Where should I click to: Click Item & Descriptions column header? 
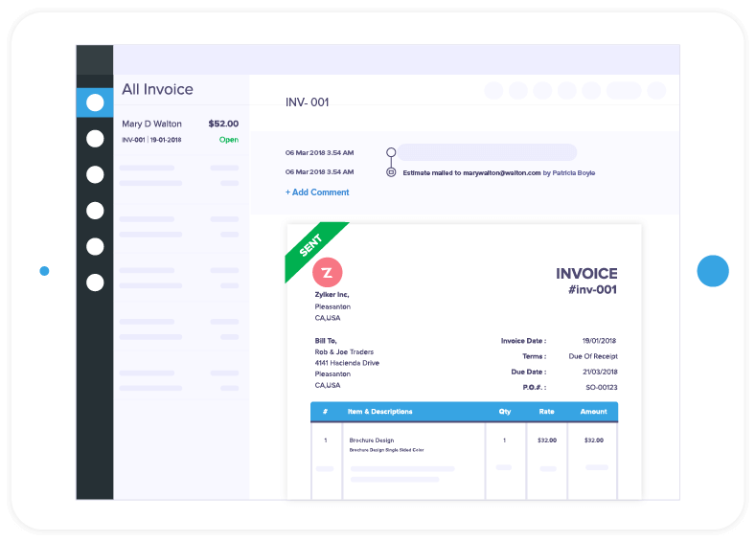[380, 412]
